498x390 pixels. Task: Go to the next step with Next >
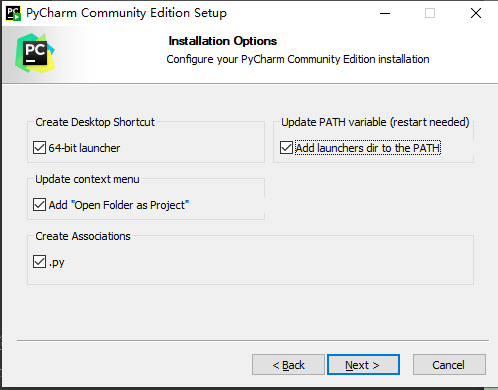pyautogui.click(x=363, y=365)
